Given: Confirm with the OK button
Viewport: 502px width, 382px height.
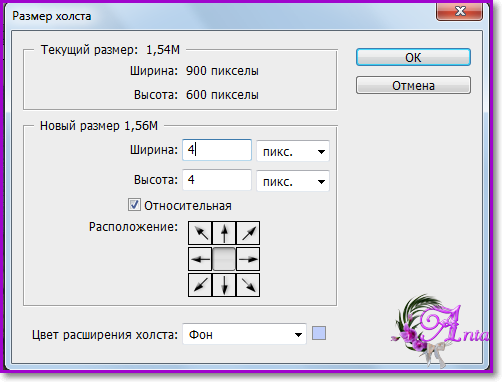Looking at the screenshot, I should [413, 57].
